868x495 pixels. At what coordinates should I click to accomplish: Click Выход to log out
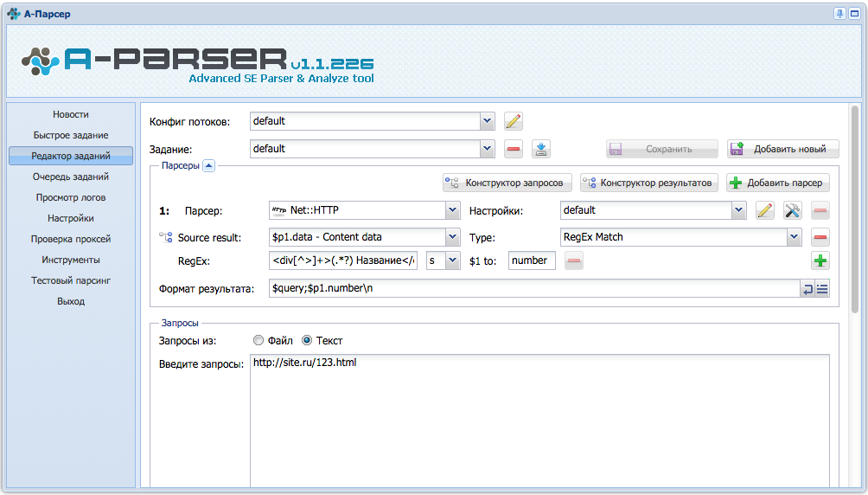[x=71, y=301]
